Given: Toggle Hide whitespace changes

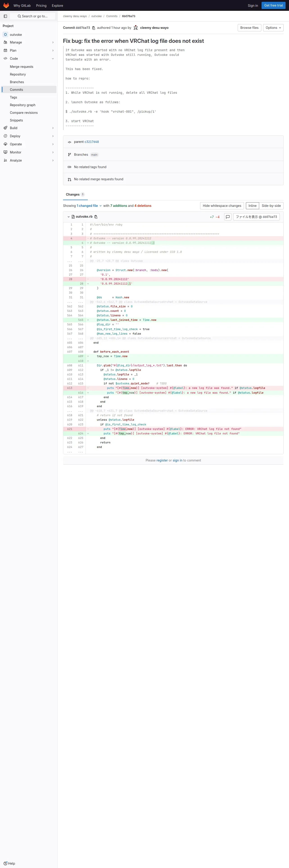Looking at the screenshot, I should point(222,206).
